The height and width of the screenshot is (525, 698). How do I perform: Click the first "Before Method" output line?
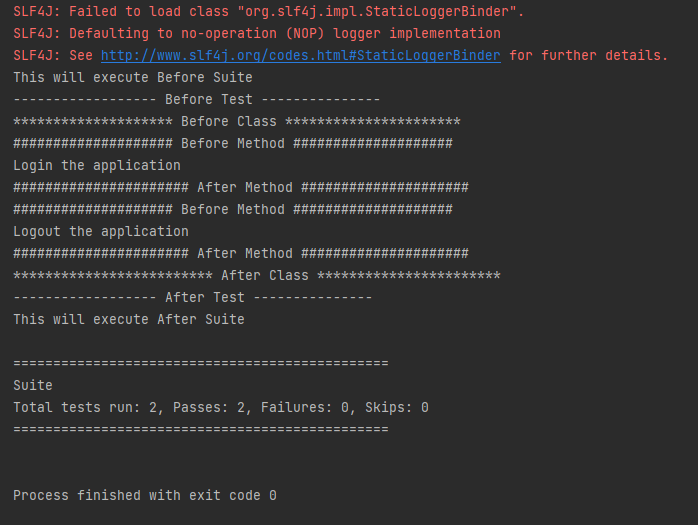click(x=232, y=144)
